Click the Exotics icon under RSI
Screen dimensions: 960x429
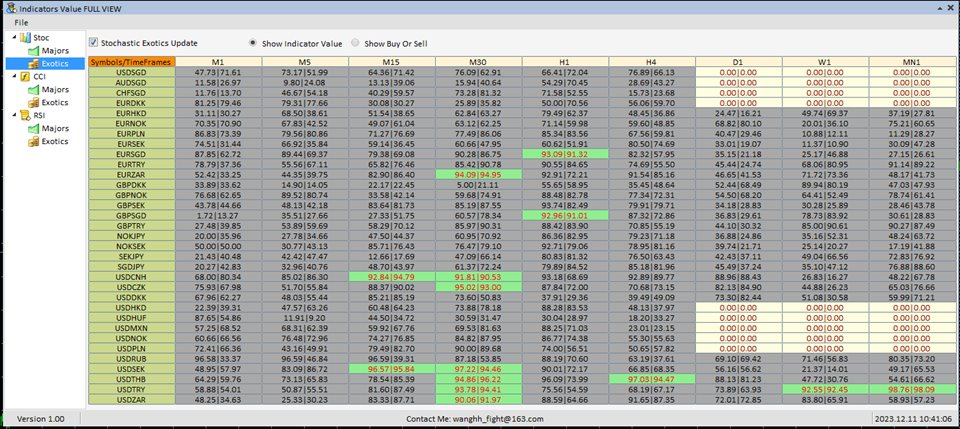click(x=33, y=141)
